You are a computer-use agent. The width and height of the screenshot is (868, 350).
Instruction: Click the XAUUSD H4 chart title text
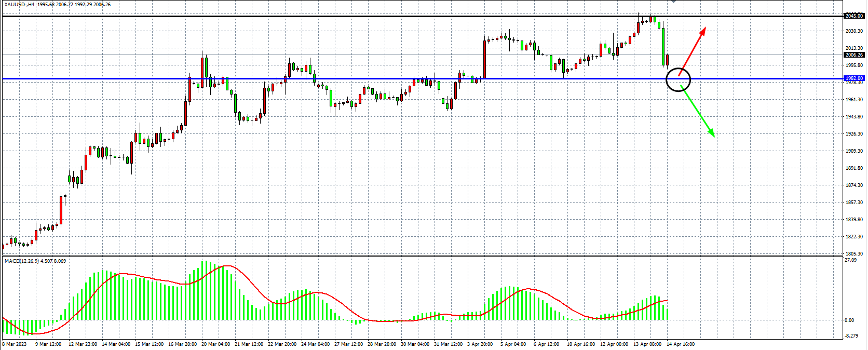click(57, 5)
